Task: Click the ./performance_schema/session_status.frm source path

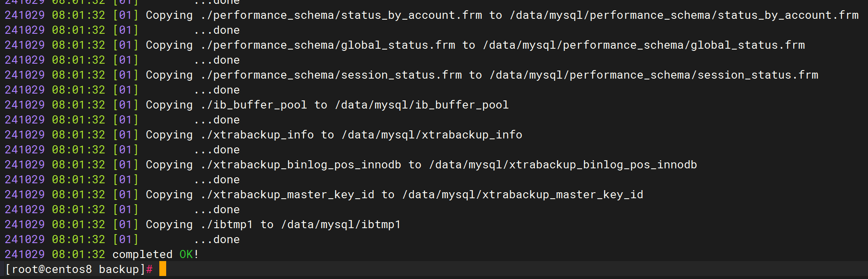Action: point(331,75)
